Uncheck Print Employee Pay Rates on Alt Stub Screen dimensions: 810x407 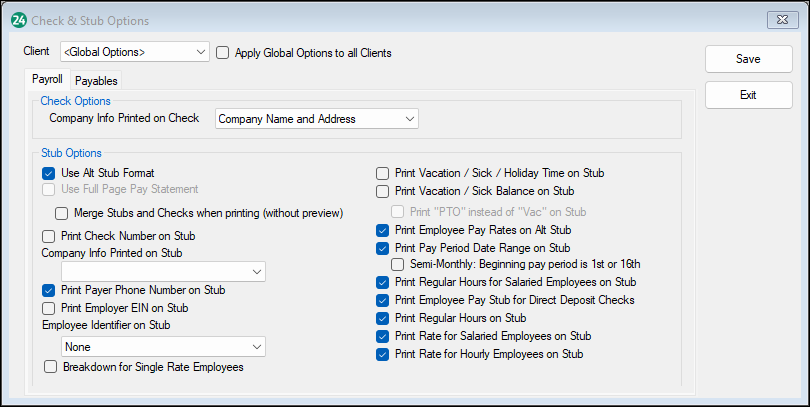(382, 230)
